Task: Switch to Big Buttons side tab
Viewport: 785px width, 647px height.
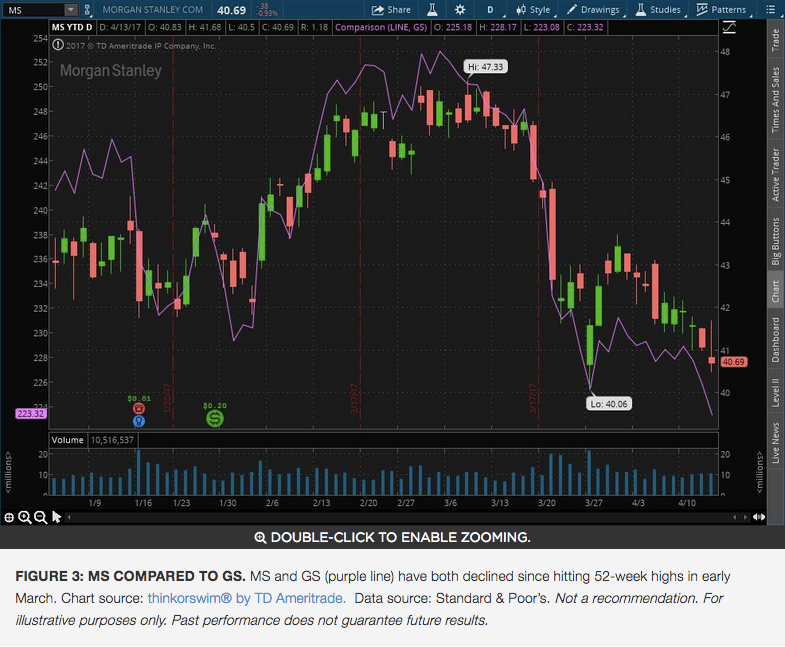Action: point(775,241)
